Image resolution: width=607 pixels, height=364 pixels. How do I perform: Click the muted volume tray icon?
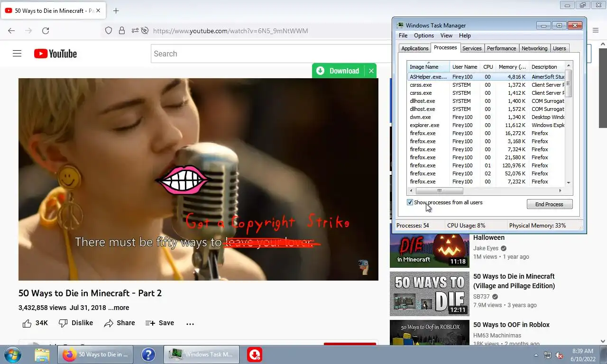(559, 355)
